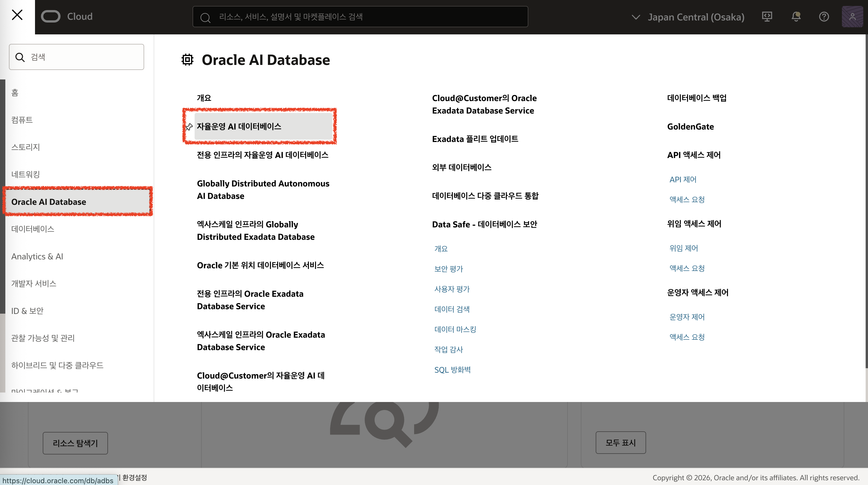
Task: Open Data Safe - 데이터베이스 보안 heading
Action: coord(484,224)
